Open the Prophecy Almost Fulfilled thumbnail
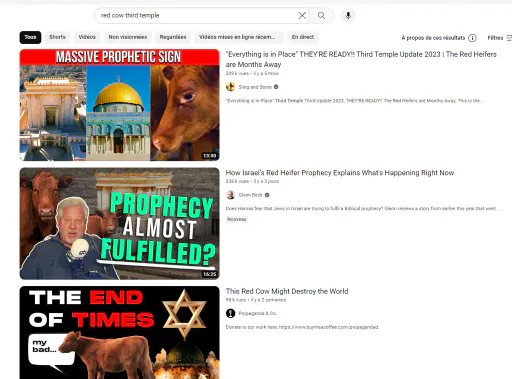The width and height of the screenshot is (512, 379). click(120, 223)
